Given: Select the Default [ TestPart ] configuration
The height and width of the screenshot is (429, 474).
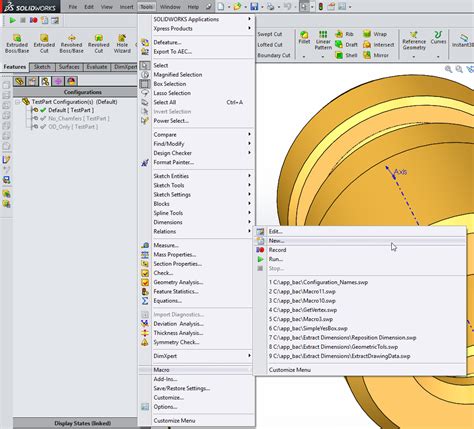Looking at the screenshot, I should pos(71,110).
